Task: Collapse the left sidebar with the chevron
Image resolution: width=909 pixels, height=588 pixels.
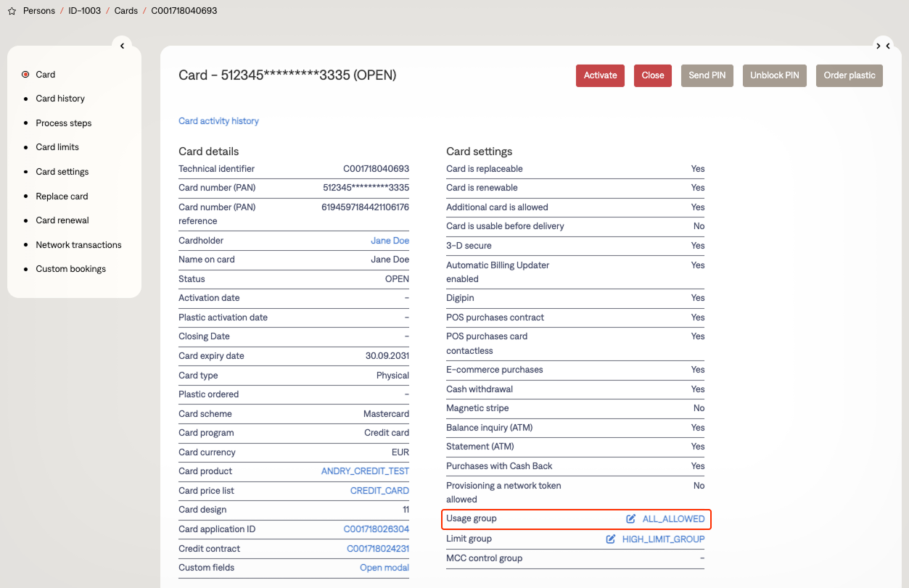Action: (122, 46)
